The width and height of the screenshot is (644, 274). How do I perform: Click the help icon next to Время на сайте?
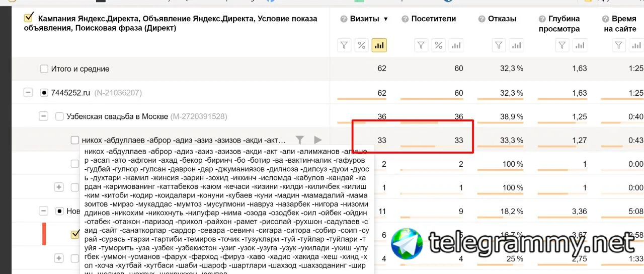point(605,19)
